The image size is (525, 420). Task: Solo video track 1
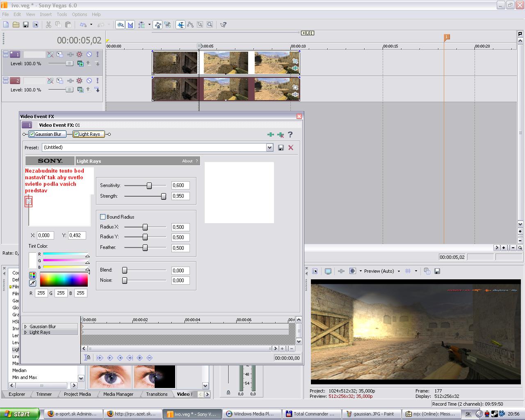97,54
